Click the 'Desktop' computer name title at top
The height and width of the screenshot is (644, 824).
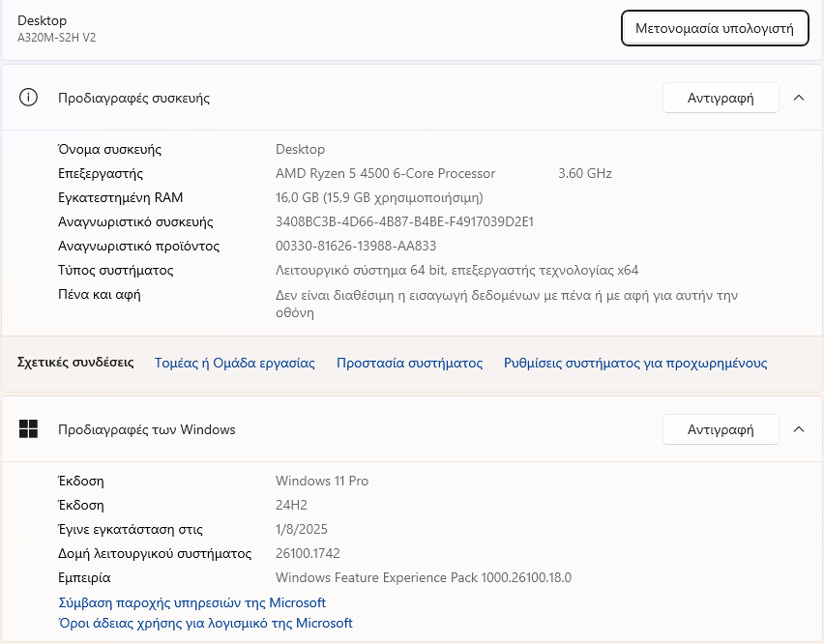(42, 20)
